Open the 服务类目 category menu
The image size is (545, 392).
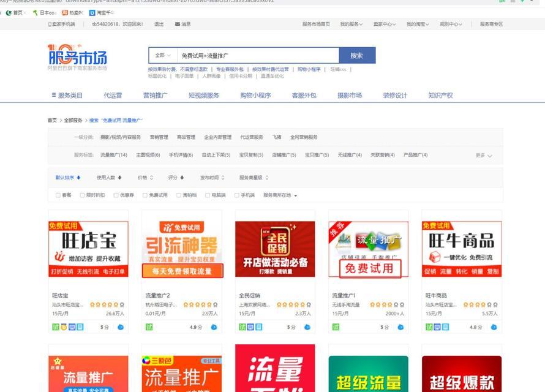click(x=67, y=95)
